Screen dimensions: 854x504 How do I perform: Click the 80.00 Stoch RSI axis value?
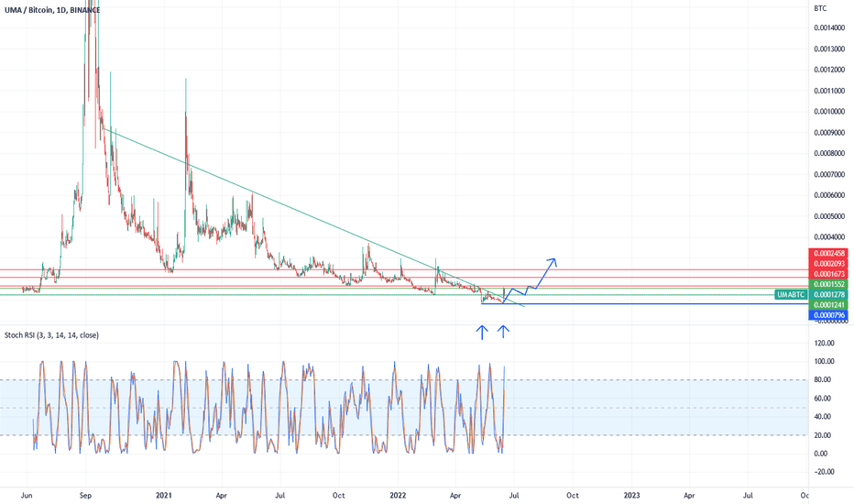823,379
